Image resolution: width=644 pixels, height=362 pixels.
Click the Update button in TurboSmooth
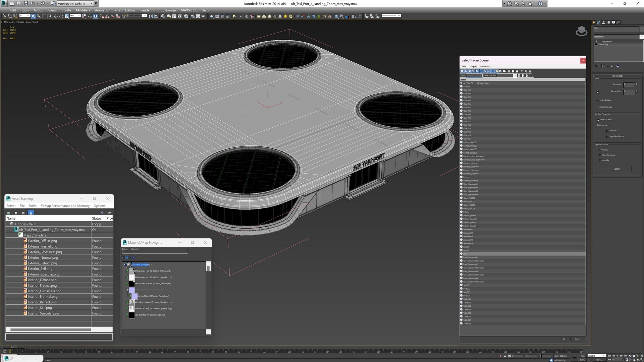coord(616,169)
